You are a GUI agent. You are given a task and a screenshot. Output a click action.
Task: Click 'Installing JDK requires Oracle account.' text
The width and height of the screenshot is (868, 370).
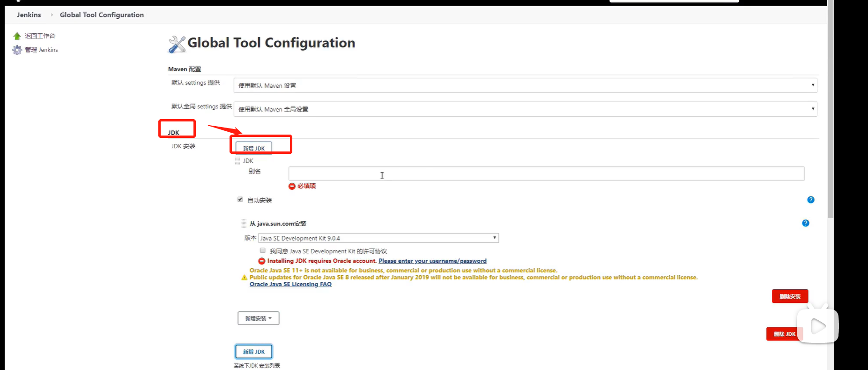tap(322, 261)
